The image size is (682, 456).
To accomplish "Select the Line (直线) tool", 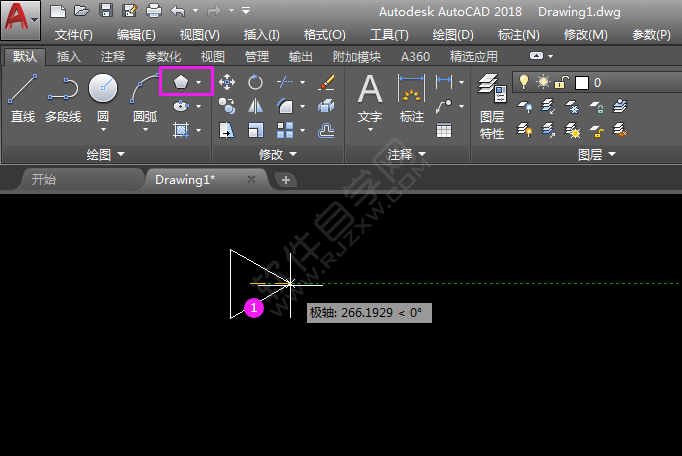I will pos(23,98).
